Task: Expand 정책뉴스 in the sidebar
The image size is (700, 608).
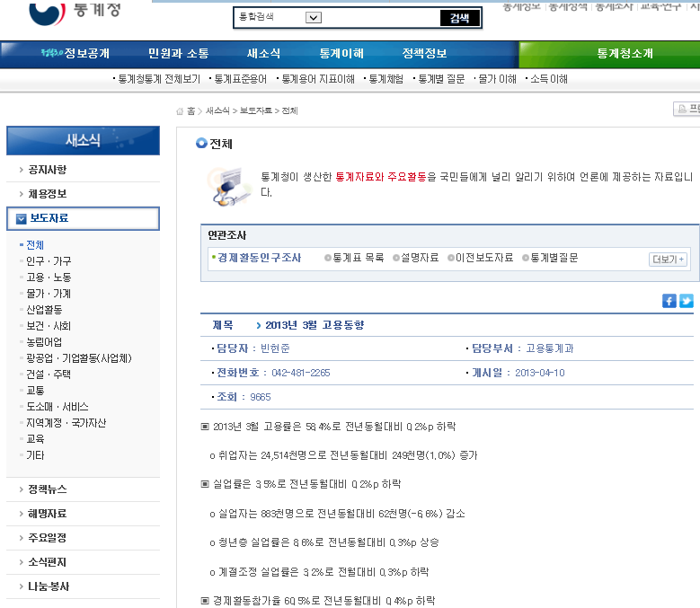Action: (47, 489)
